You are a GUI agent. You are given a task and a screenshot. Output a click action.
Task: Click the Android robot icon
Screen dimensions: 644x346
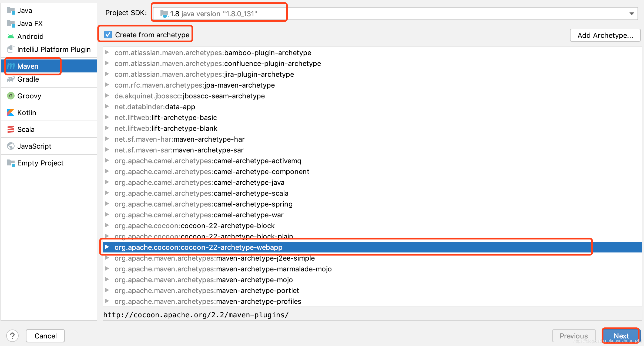[x=11, y=36]
